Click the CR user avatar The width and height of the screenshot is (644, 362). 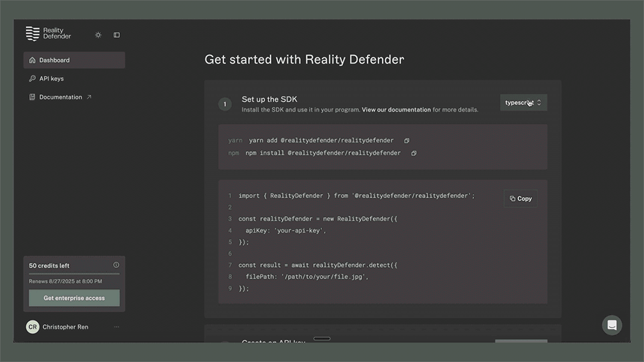33,327
